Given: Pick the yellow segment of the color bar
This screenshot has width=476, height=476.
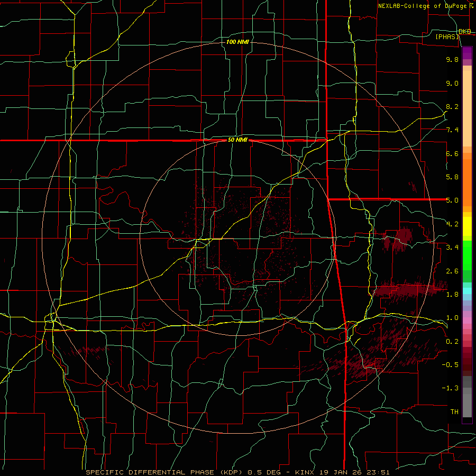Looking at the screenshot, I should (467, 226).
